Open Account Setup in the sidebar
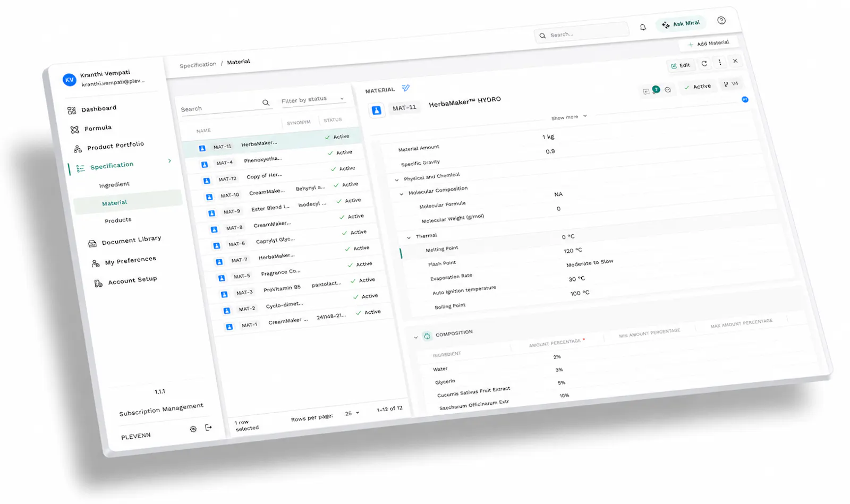850x504 pixels. pos(132,280)
